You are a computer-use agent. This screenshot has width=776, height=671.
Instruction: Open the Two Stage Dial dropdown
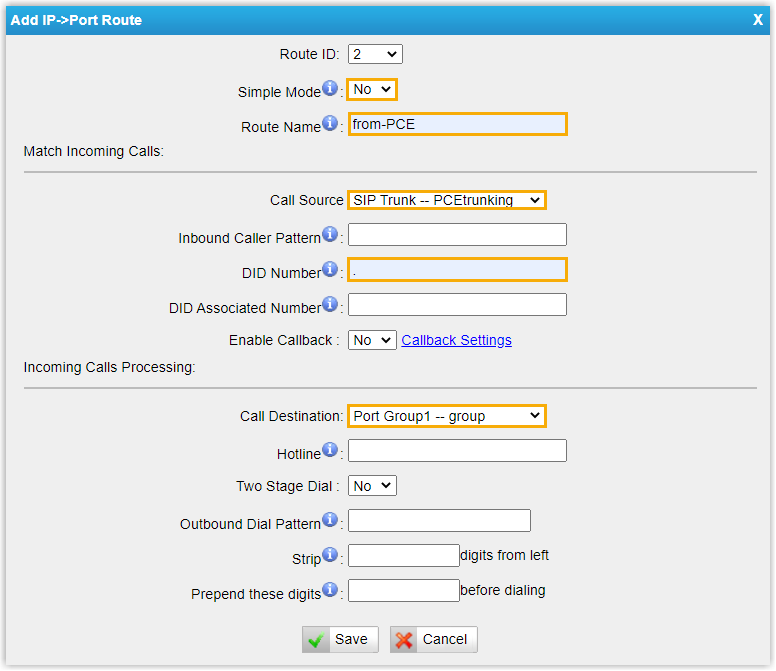(372, 486)
